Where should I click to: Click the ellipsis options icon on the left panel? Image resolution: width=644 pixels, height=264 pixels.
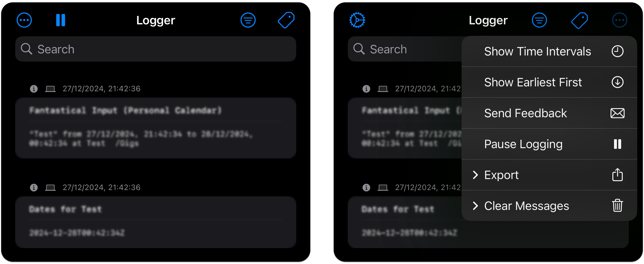point(24,20)
